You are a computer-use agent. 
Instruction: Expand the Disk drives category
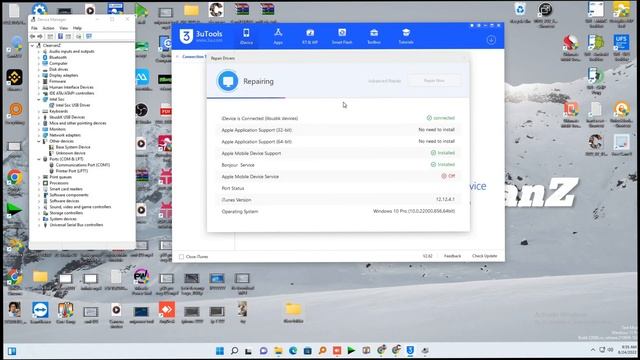(x=39, y=70)
